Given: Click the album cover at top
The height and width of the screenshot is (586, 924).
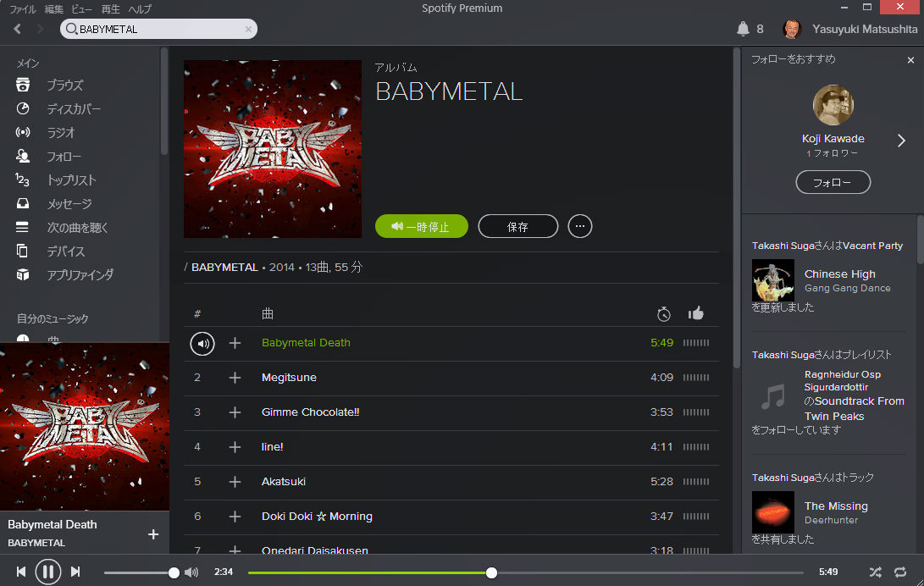Looking at the screenshot, I should click(x=273, y=149).
